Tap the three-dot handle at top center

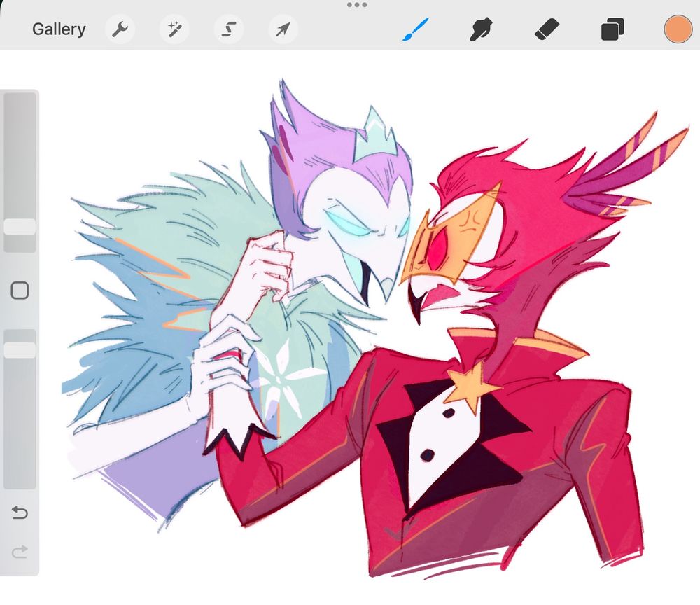pyautogui.click(x=357, y=5)
